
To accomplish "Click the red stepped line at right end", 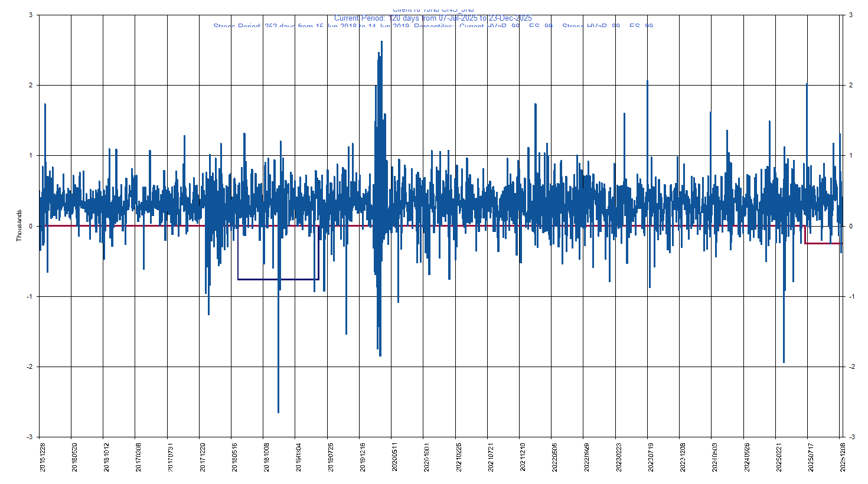I will (x=824, y=243).
